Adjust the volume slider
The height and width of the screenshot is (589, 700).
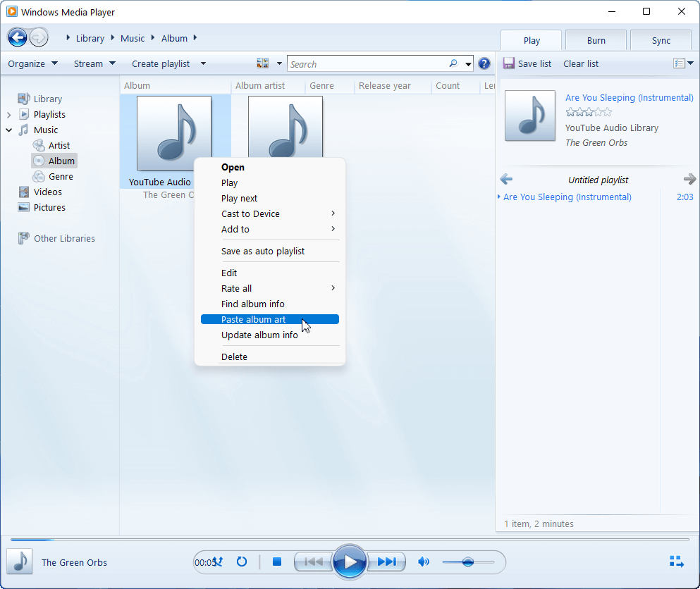coord(468,562)
